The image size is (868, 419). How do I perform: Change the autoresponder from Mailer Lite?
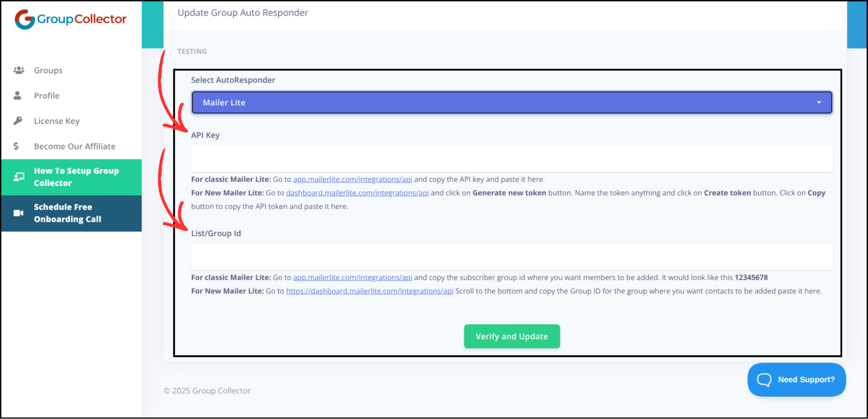point(512,102)
